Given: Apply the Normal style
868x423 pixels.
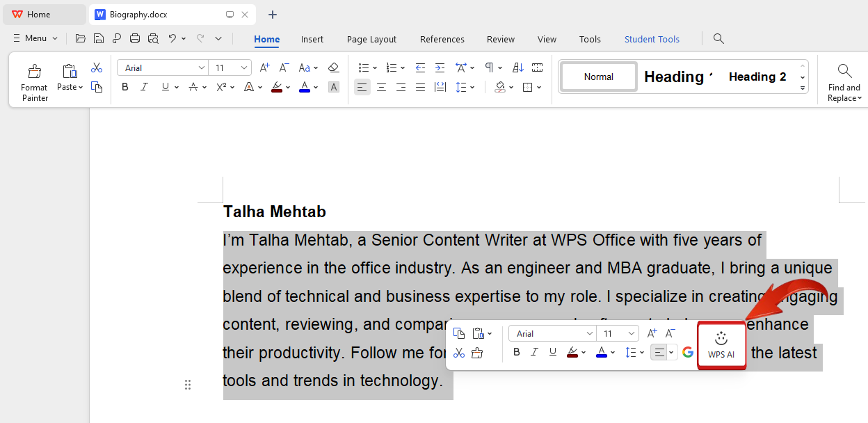Looking at the screenshot, I should pos(599,77).
